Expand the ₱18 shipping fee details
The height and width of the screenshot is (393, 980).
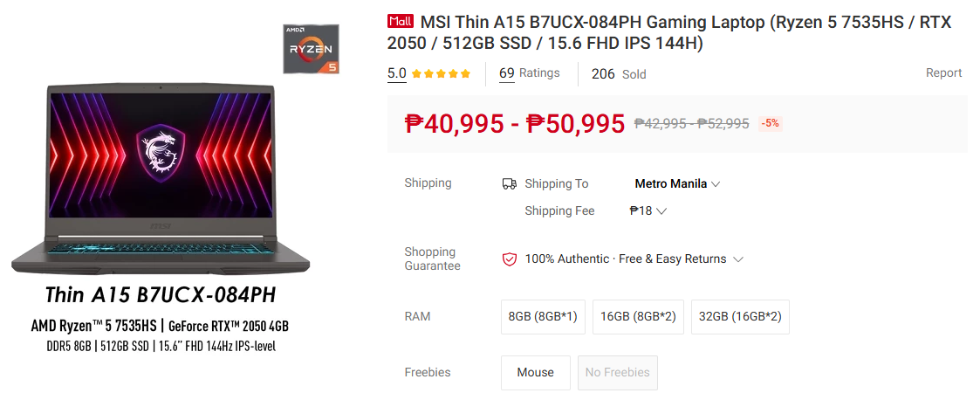648,210
